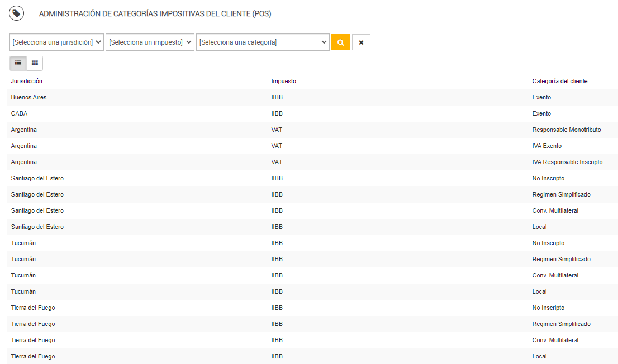Image resolution: width=618 pixels, height=364 pixels.
Task: Click the Categoría del cliente column header
Action: 560,81
